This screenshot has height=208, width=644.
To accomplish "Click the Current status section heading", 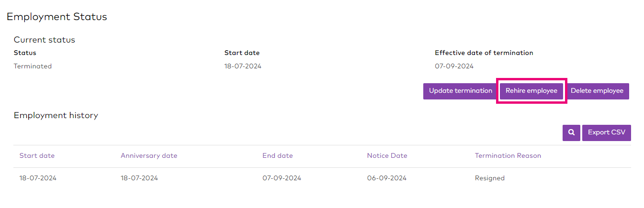I will pyautogui.click(x=44, y=40).
